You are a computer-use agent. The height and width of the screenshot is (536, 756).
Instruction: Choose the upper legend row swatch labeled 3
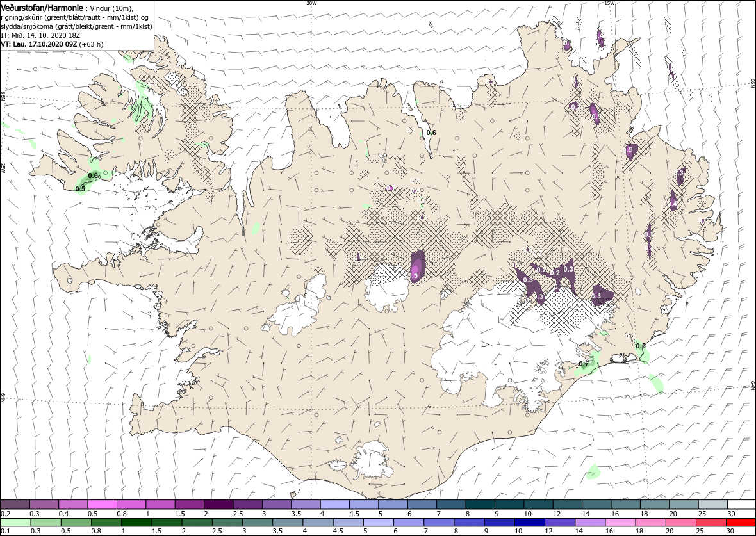[x=277, y=504]
